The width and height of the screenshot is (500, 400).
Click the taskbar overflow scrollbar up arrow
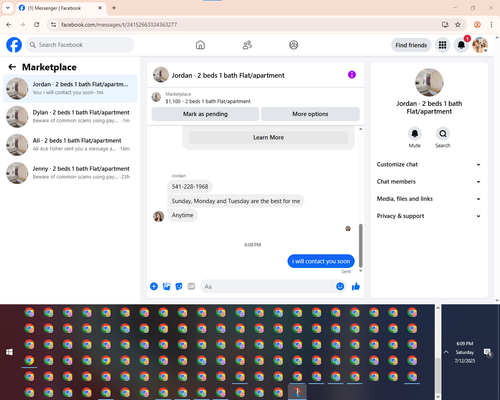tap(438, 308)
